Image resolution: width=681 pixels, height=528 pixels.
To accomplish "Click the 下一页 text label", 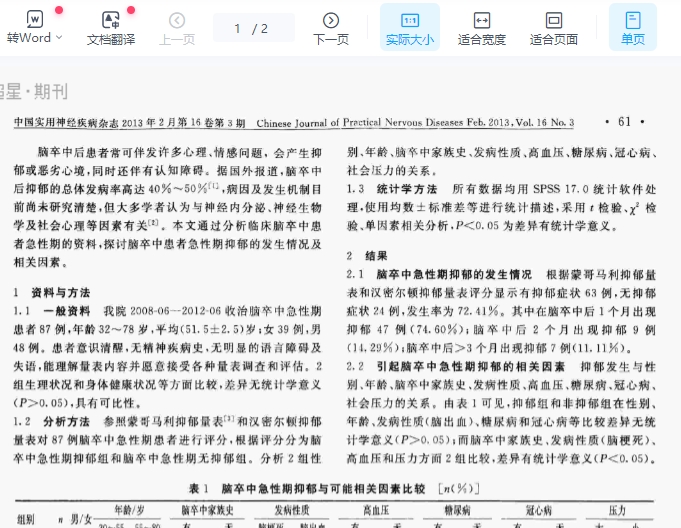I will (x=331, y=39).
